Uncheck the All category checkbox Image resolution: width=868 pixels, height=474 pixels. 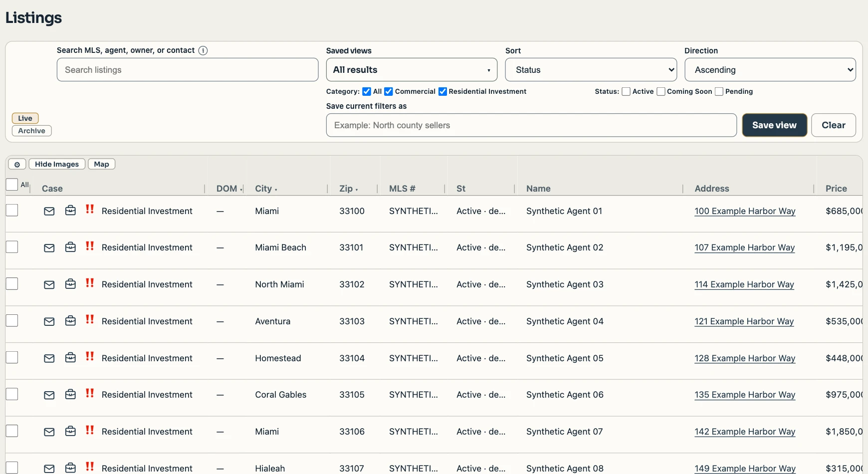pyautogui.click(x=367, y=91)
